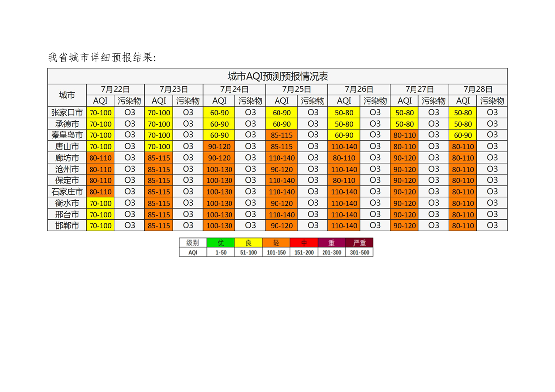Select 邢台市 AQI value for 7月25日

tap(281, 215)
